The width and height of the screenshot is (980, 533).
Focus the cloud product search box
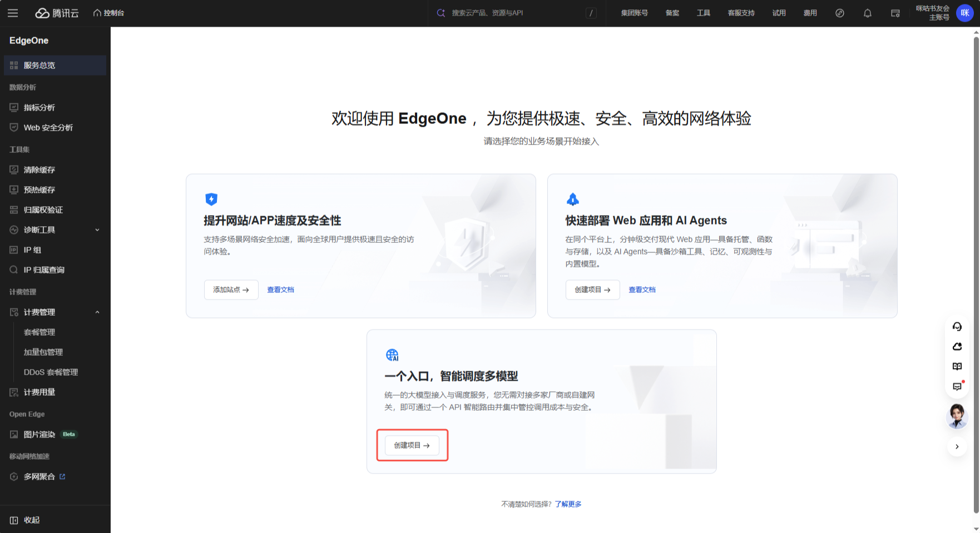click(x=517, y=13)
